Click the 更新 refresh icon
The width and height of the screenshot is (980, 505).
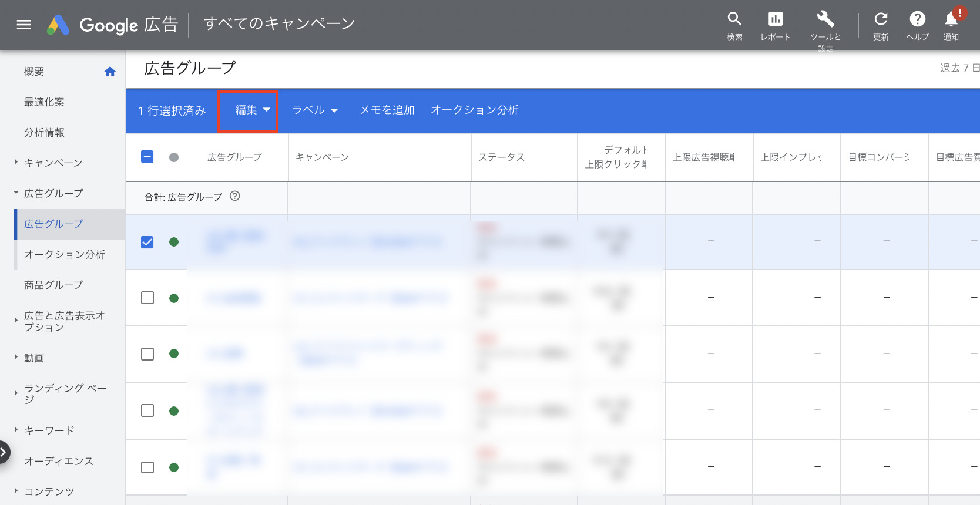click(880, 19)
